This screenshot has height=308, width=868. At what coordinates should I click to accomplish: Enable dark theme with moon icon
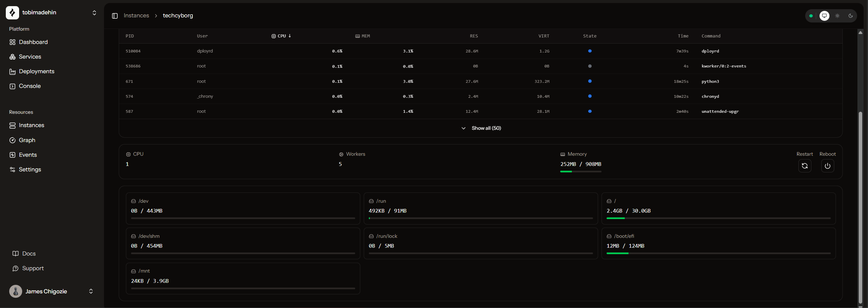tap(850, 16)
